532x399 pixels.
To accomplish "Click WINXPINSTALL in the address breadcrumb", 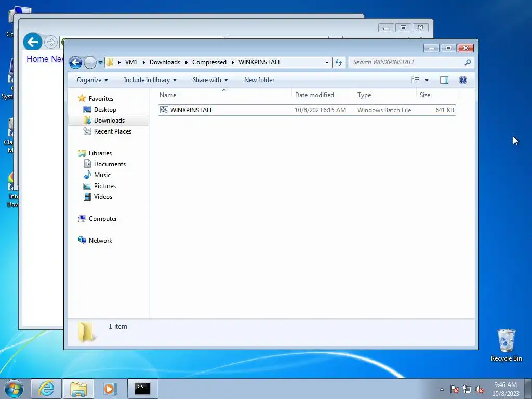I will point(260,62).
